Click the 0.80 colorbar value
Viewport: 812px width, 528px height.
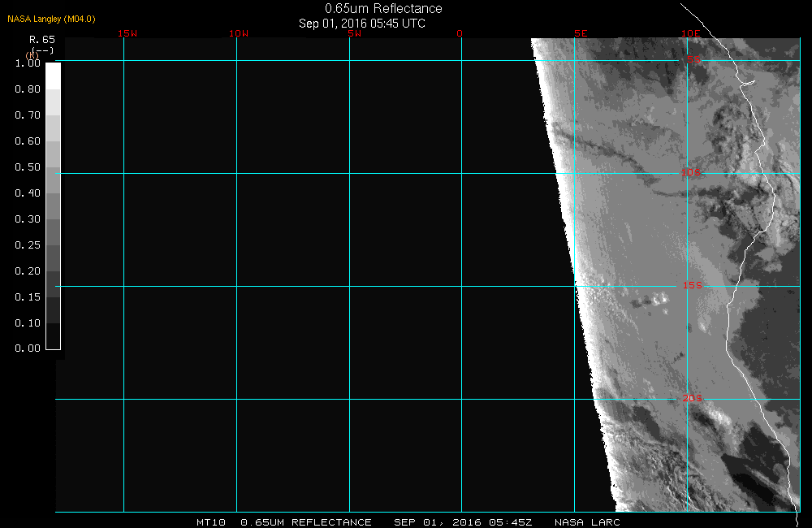[x=28, y=89]
